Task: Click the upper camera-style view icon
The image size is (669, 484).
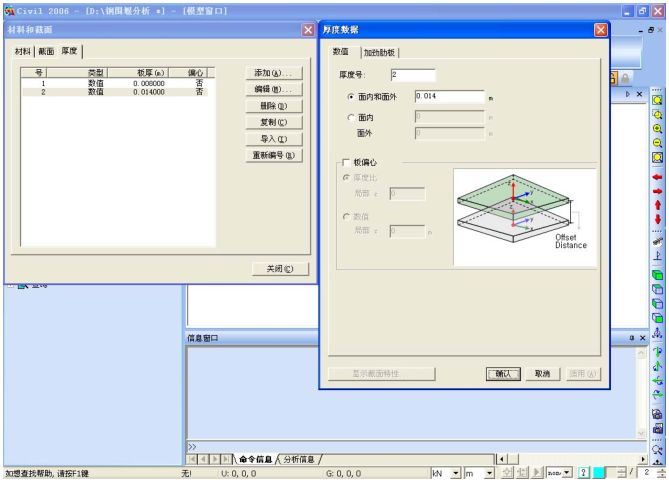Action: coord(657,414)
